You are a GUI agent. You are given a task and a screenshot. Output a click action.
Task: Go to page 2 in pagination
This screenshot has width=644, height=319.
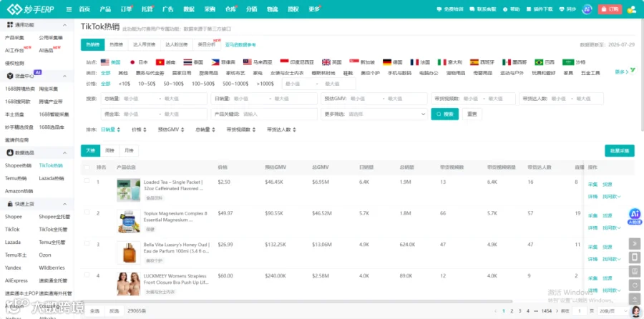coord(512,311)
